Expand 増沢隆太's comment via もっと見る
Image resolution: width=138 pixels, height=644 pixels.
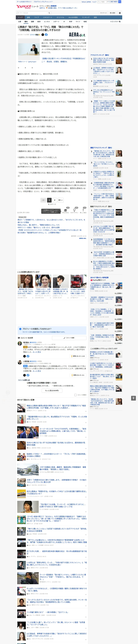pos(37,352)
